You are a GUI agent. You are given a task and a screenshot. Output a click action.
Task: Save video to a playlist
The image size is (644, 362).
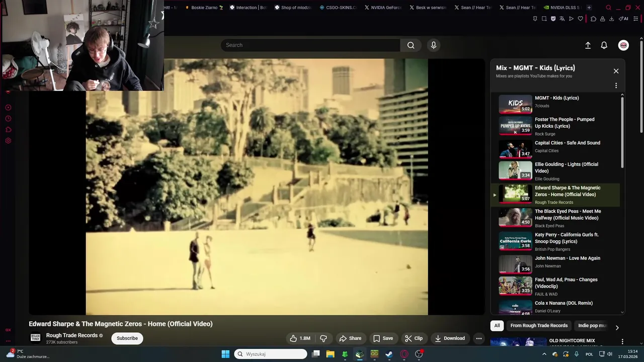(383, 338)
